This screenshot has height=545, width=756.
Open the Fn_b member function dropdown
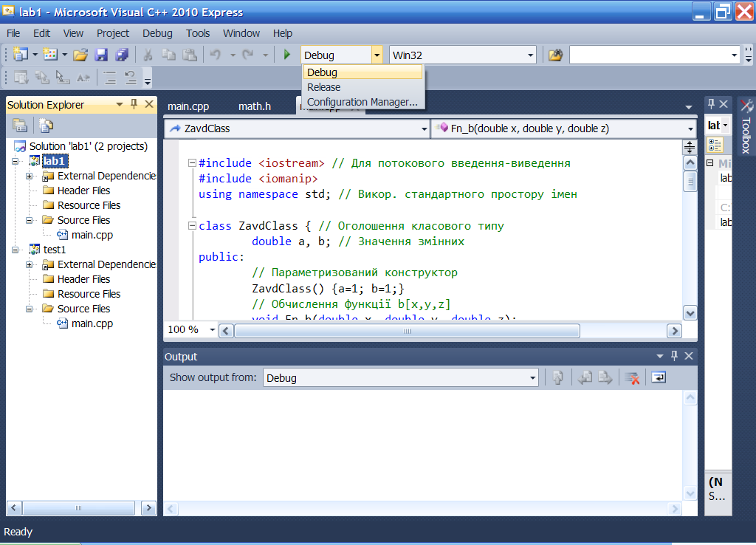[690, 128]
